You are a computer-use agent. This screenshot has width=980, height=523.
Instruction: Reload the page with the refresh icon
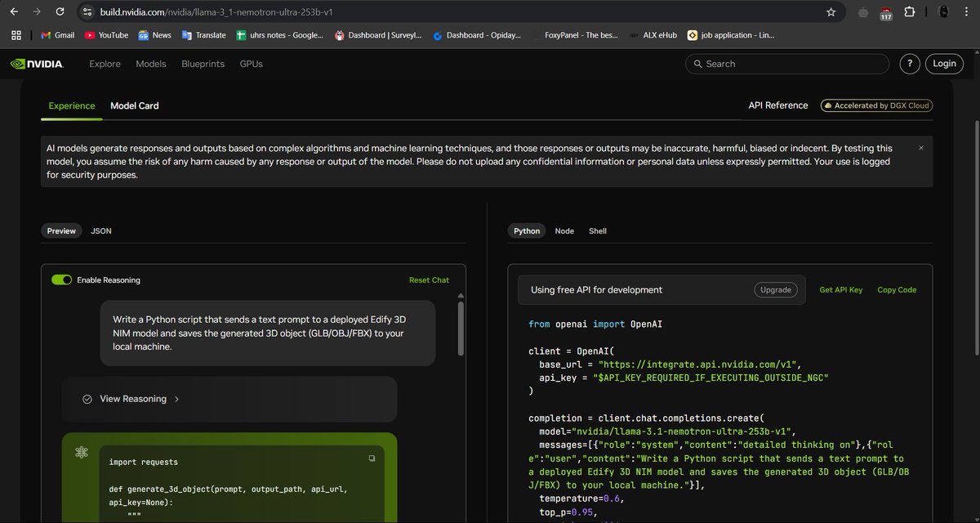(x=60, y=12)
